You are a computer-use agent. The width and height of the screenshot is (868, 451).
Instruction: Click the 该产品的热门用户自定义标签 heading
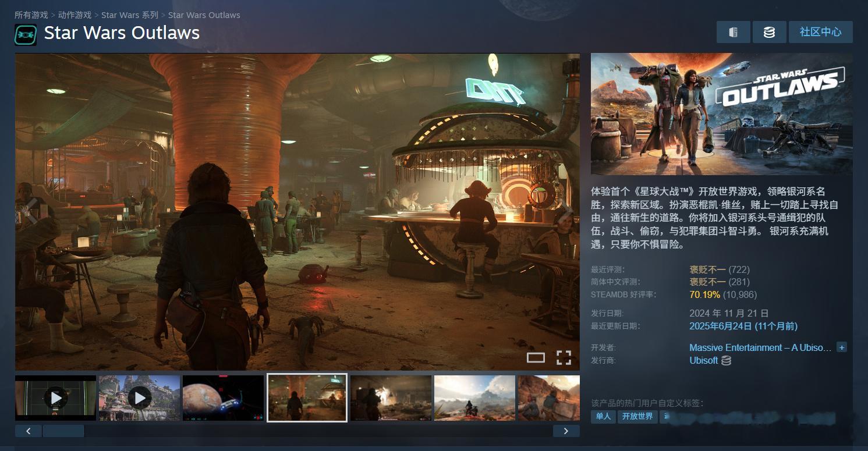pyautogui.click(x=647, y=403)
